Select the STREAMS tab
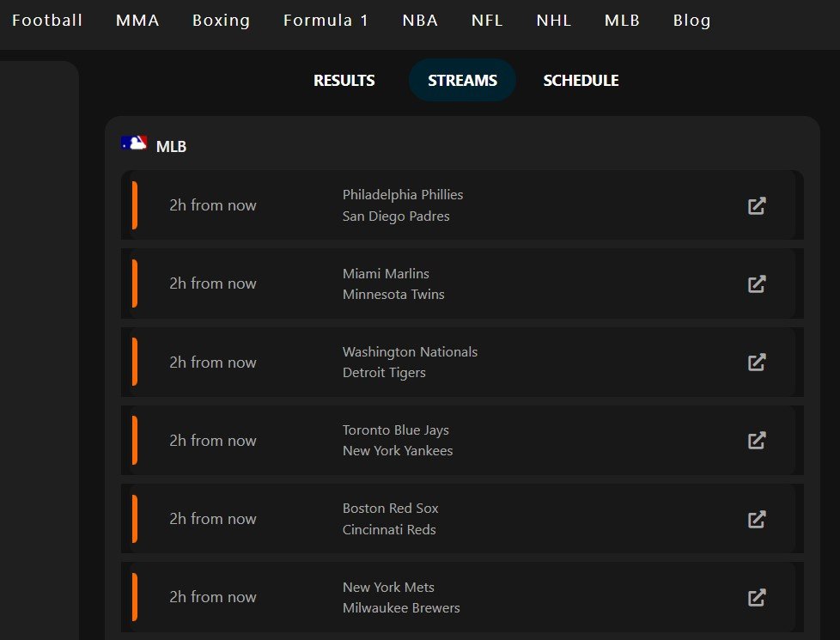The width and height of the screenshot is (840, 640). [x=462, y=81]
